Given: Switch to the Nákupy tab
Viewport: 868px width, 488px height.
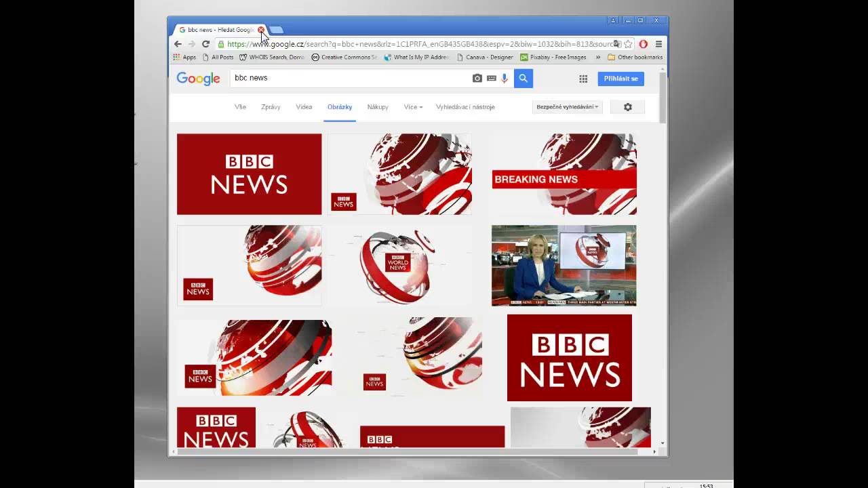Looking at the screenshot, I should (x=378, y=107).
